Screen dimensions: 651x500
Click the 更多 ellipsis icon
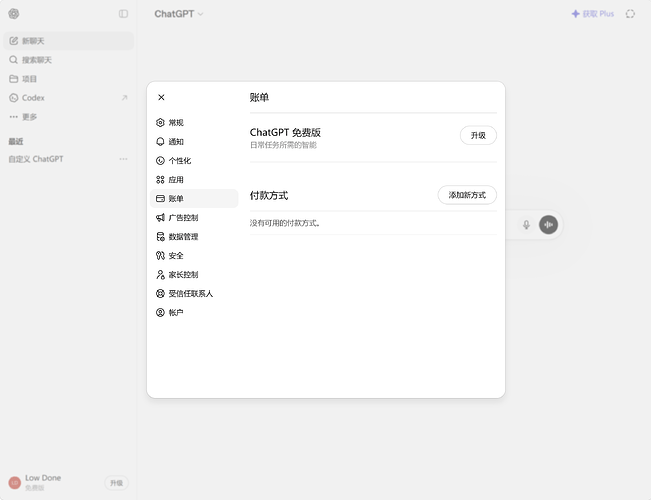[x=14, y=117]
